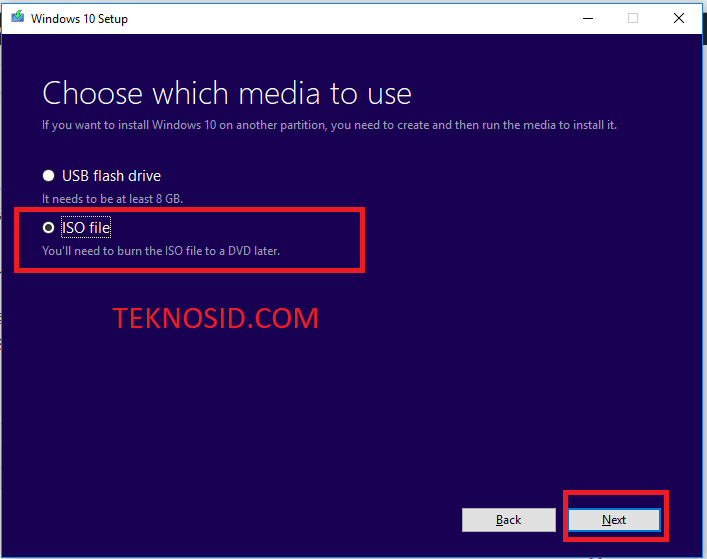This screenshot has width=707, height=559.
Task: Minimize the Windows 10 Setup window
Action: tap(588, 18)
